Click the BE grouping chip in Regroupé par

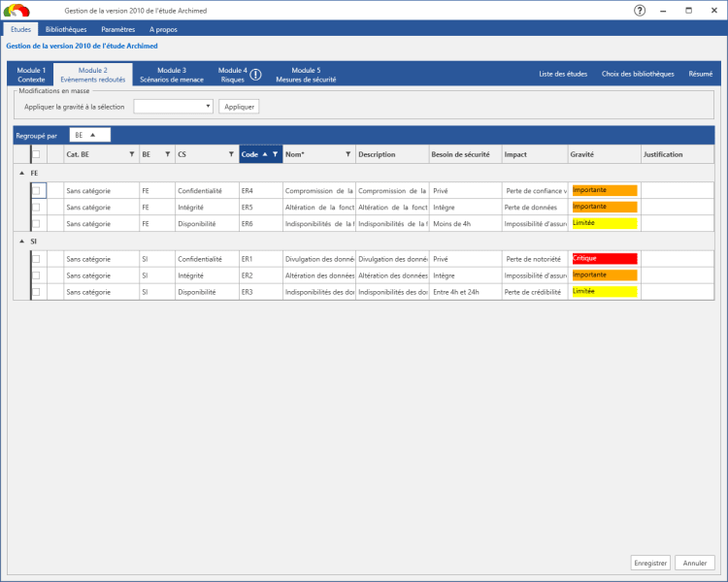90,135
